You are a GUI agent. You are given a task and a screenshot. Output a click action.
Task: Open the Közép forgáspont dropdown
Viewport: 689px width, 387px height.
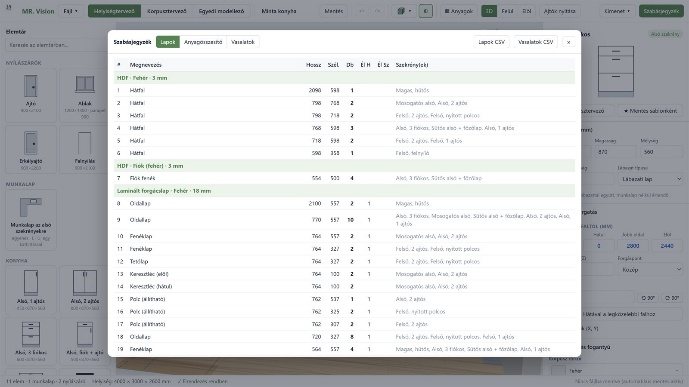pyautogui.click(x=650, y=269)
